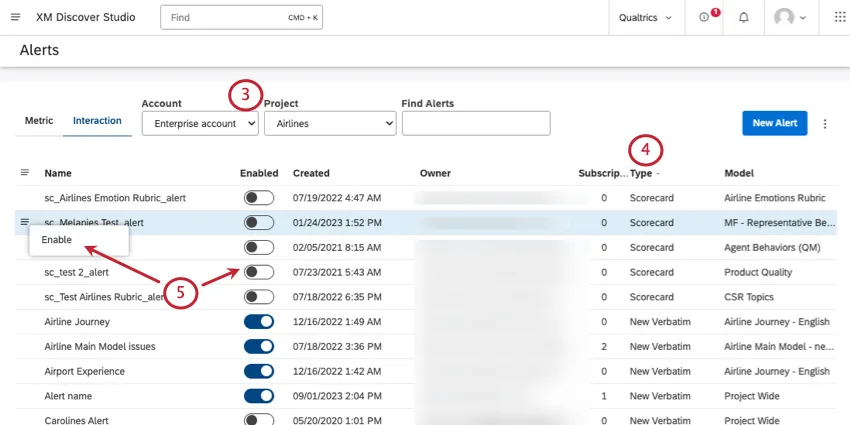
Task: Enable the sc_Airlines Emotion Rubric_alert toggle
Action: click(259, 198)
